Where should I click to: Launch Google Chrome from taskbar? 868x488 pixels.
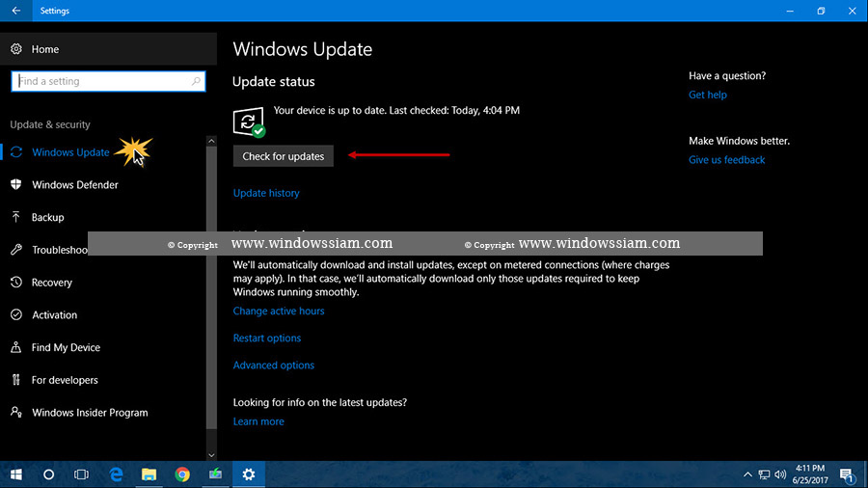(182, 474)
